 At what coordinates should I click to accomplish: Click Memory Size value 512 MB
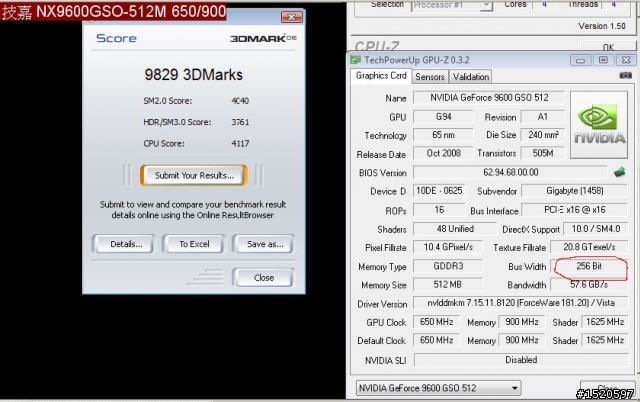(x=448, y=284)
